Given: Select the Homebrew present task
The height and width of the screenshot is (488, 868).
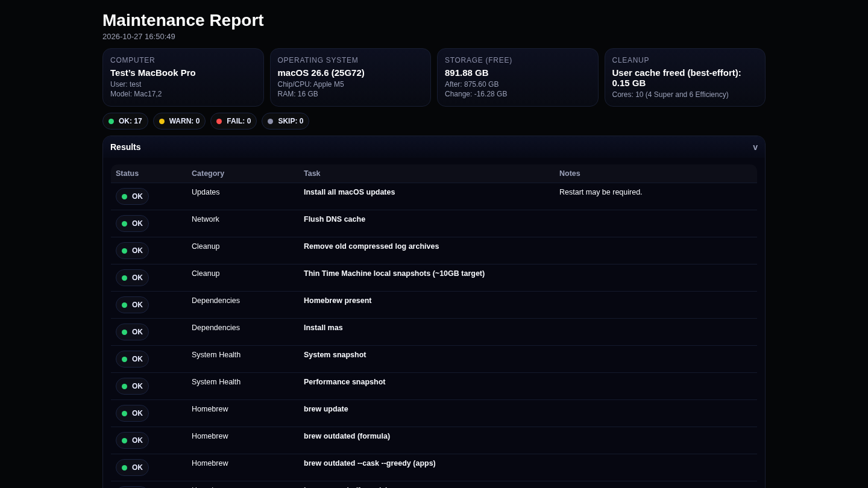Looking at the screenshot, I should click(x=338, y=301).
